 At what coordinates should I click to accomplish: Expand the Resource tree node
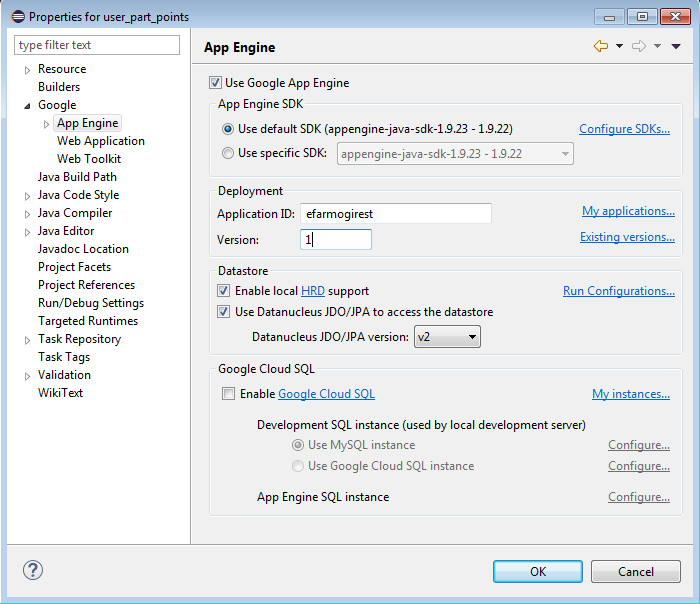[x=28, y=70]
